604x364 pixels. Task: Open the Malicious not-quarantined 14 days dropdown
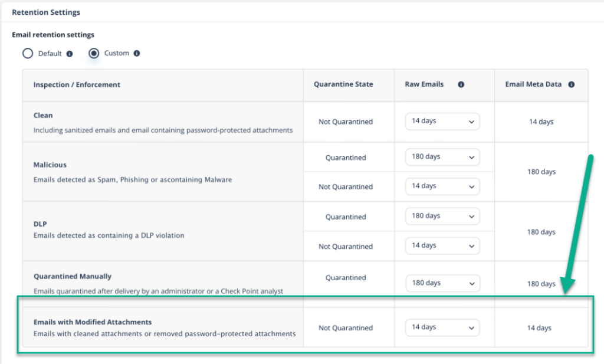442,186
